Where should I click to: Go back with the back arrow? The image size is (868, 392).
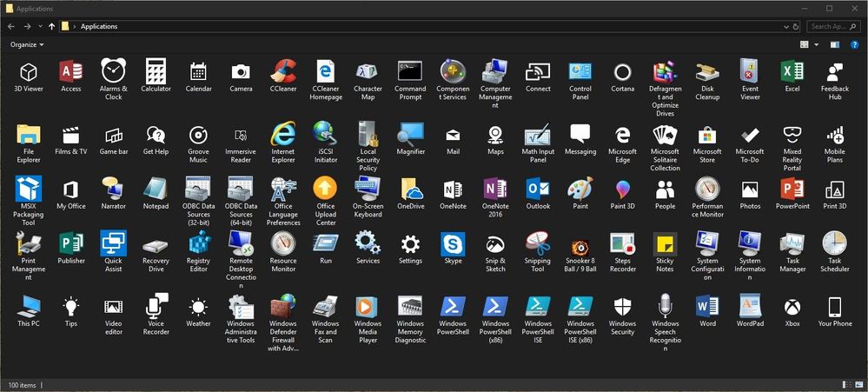coord(11,27)
